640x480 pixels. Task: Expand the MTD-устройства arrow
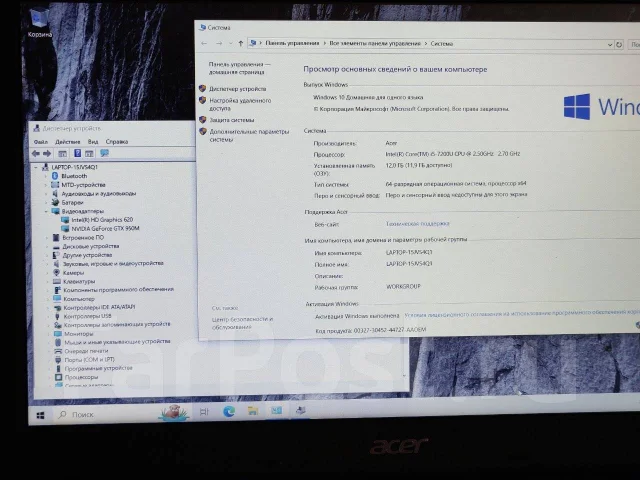[x=45, y=185]
